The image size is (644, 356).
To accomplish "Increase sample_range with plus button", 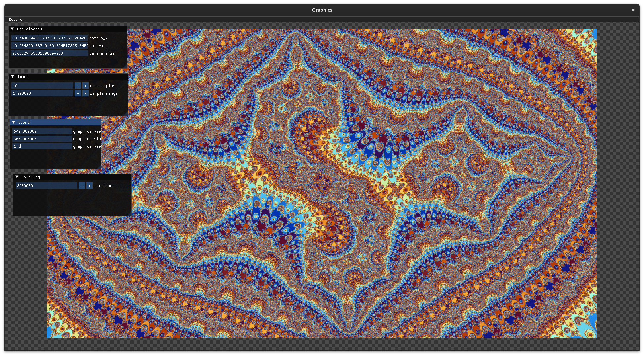I will [85, 93].
